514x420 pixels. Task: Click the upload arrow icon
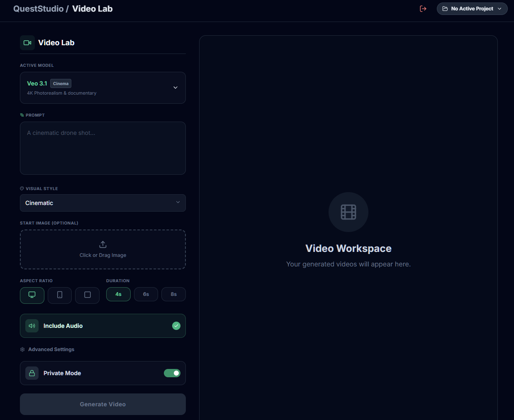pyautogui.click(x=103, y=244)
